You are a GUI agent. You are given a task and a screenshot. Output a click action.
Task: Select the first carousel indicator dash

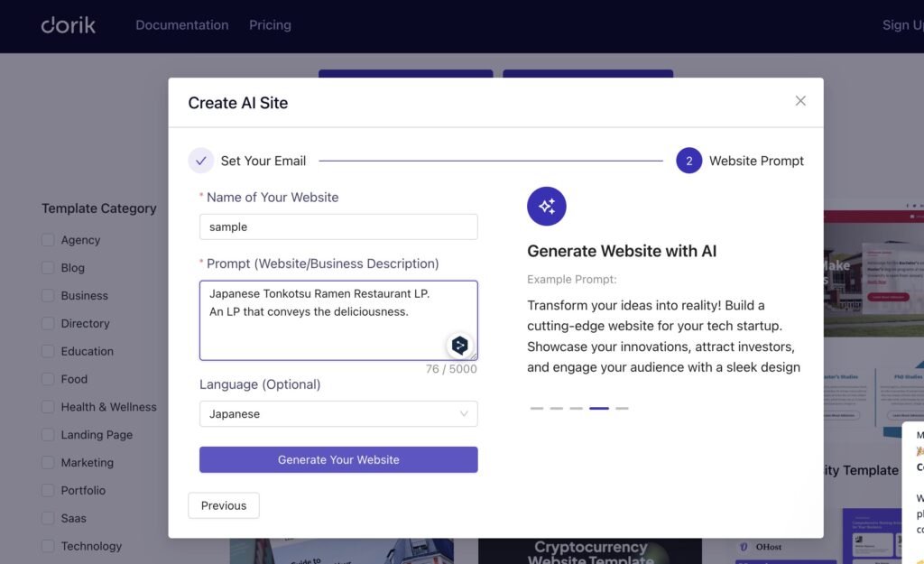[537, 409]
